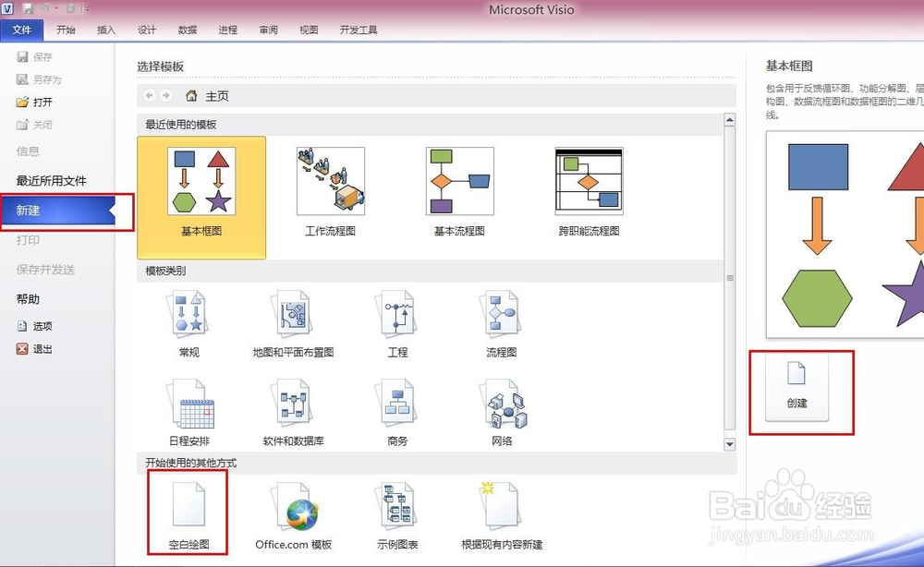Click the template list scrollbar thumb

pyautogui.click(x=730, y=278)
